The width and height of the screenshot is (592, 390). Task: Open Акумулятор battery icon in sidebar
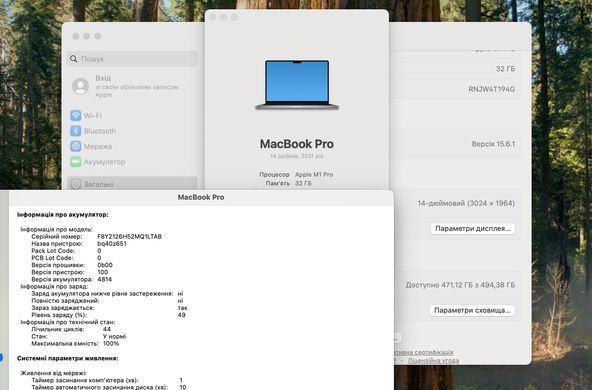tap(76, 162)
